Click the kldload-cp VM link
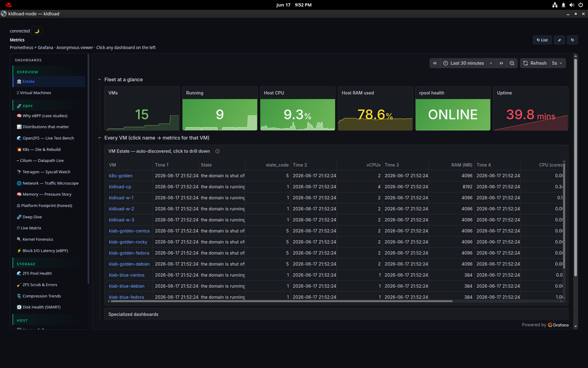Screen dimensions: 588x368 [x=120, y=187]
